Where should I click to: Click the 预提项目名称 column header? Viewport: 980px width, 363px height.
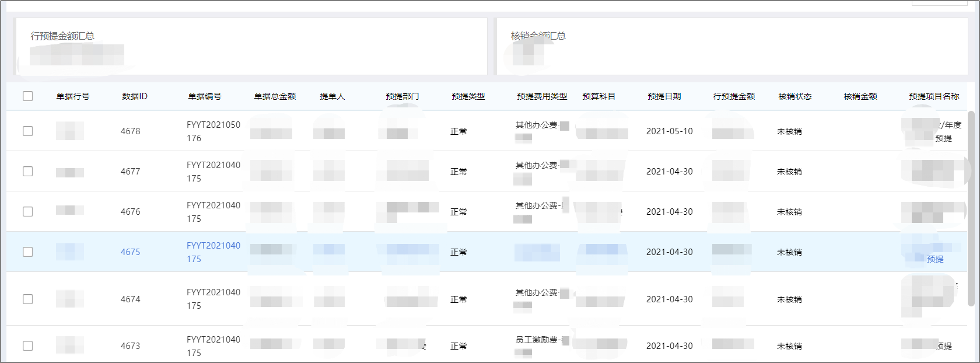click(934, 96)
